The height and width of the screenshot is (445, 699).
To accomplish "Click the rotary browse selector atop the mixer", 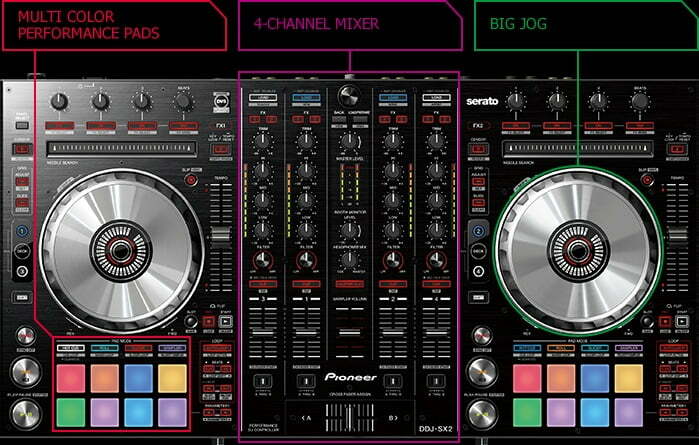I will [x=350, y=95].
